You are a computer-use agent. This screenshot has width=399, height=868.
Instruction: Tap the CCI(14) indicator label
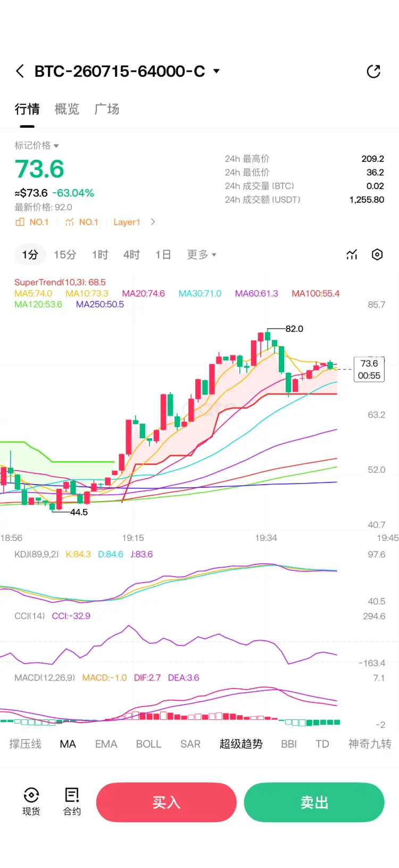point(30,616)
